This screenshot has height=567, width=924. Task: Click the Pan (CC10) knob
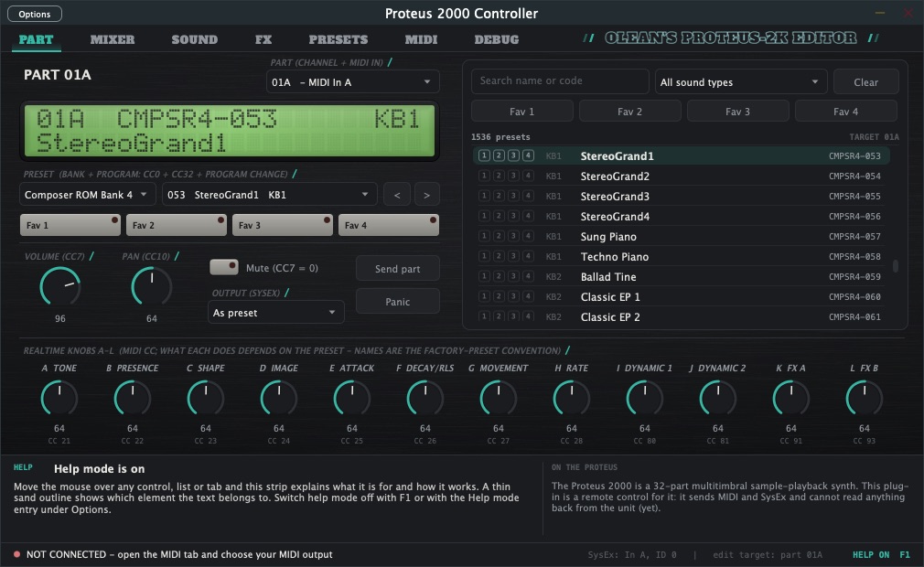[152, 287]
